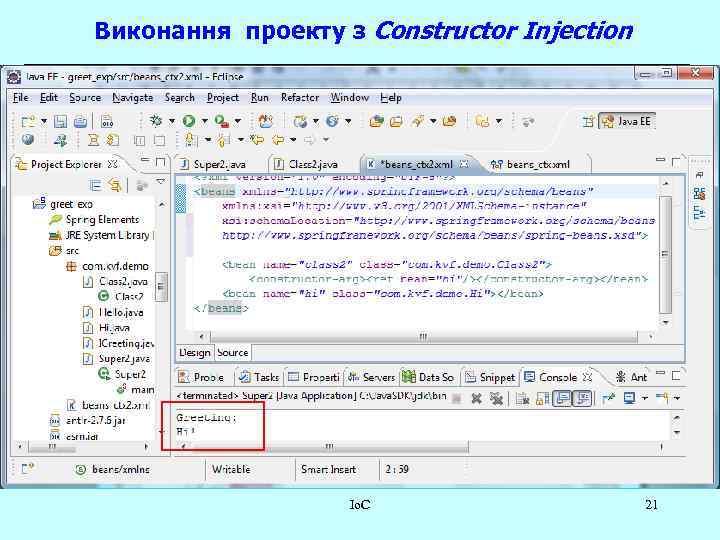The width and height of the screenshot is (720, 540).
Task: Open the Open Console dropdown arrow
Action: coord(677,399)
